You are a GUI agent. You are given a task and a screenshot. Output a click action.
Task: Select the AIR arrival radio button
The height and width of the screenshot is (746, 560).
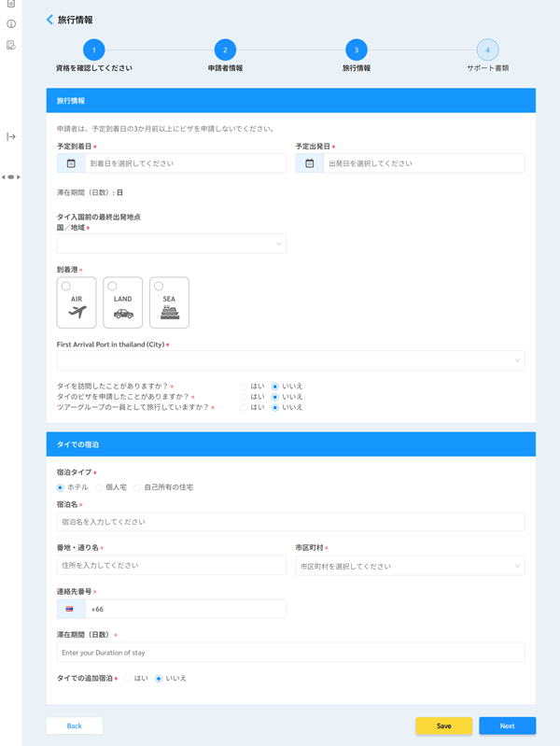pyautogui.click(x=66, y=286)
